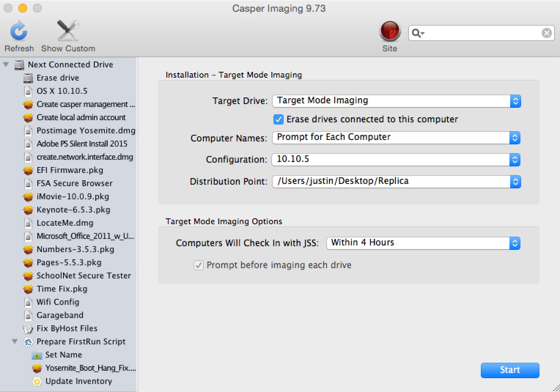Select 'Fix ByHost Files' row text
The height and width of the screenshot is (392, 560).
click(67, 329)
